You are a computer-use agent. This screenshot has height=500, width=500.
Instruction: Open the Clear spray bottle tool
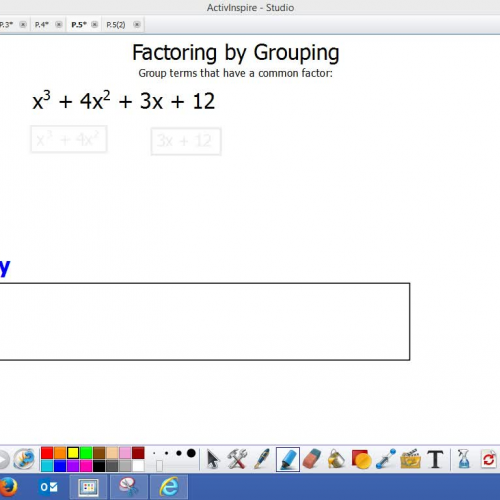[464, 459]
